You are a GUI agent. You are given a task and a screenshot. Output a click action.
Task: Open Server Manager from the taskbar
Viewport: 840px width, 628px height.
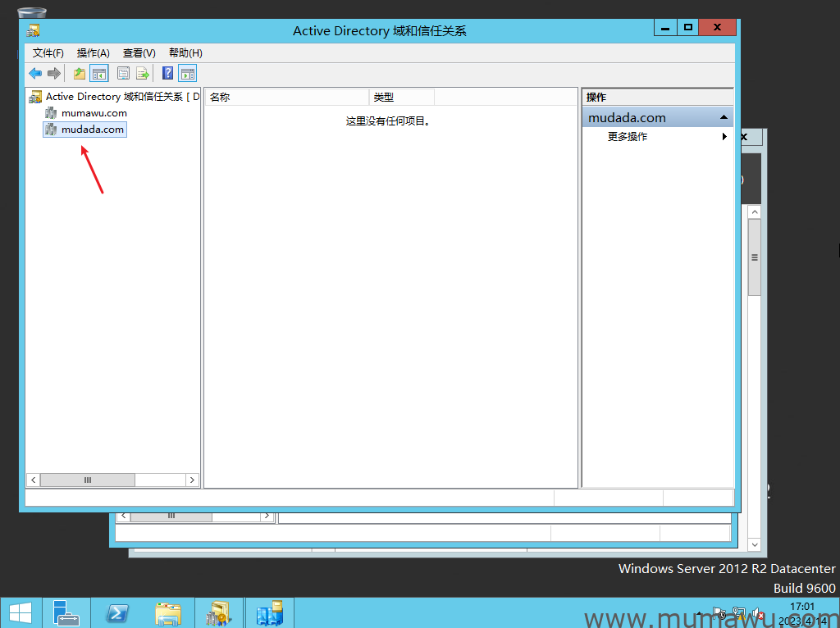point(66,612)
